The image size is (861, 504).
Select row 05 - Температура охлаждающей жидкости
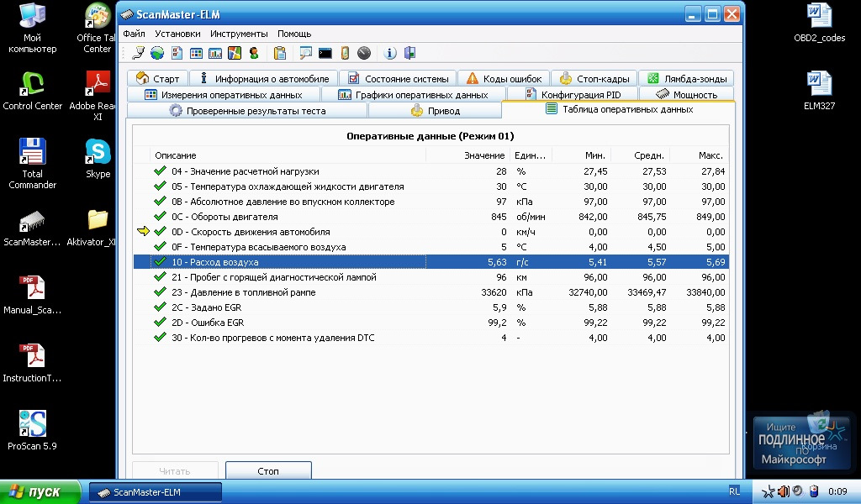(431, 186)
